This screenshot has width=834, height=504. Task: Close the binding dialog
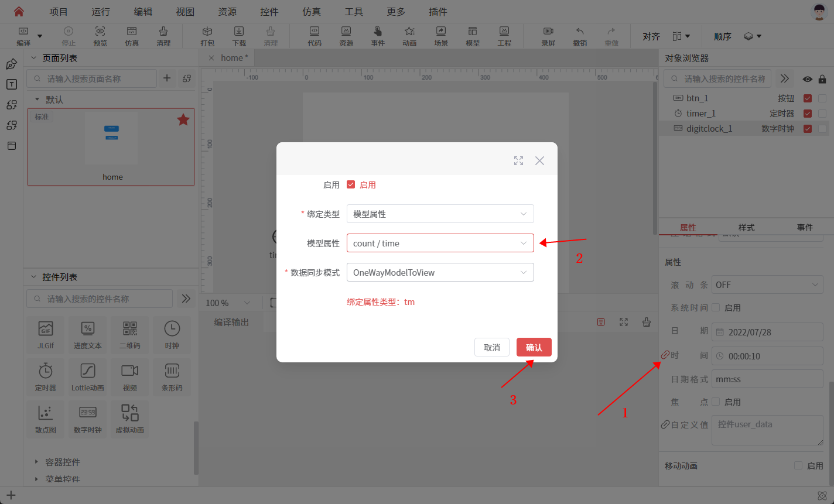pos(539,160)
